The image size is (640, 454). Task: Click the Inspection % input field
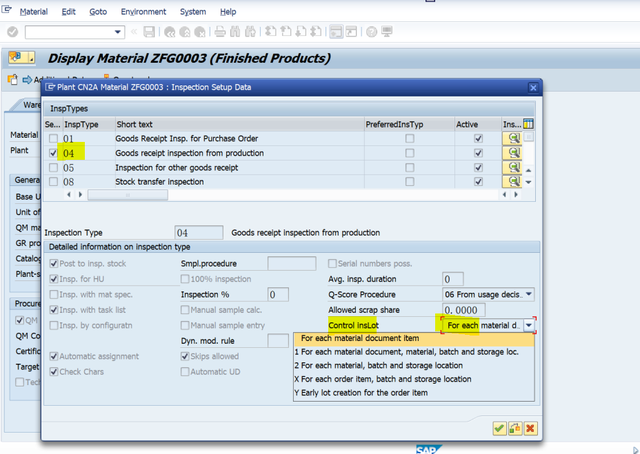pyautogui.click(x=278, y=294)
